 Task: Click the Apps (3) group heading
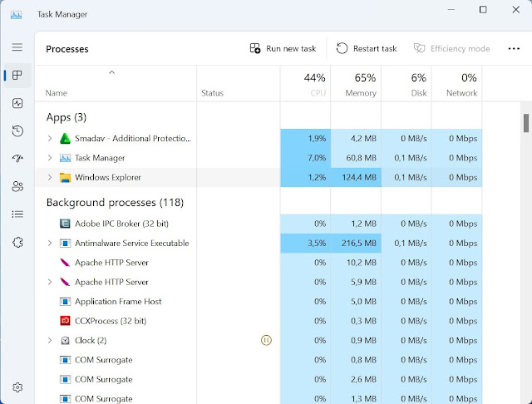pyautogui.click(x=66, y=117)
